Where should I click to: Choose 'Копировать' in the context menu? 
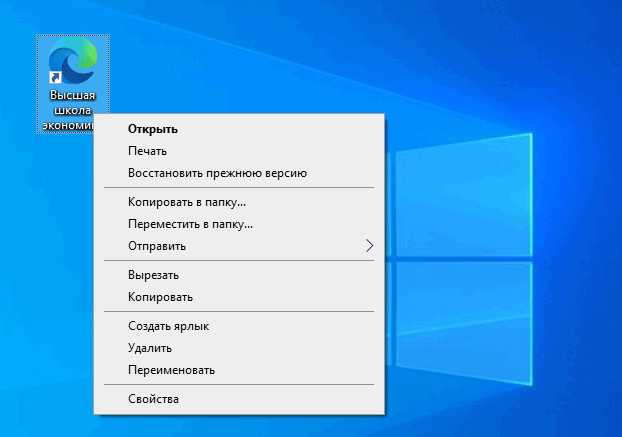(x=239, y=297)
